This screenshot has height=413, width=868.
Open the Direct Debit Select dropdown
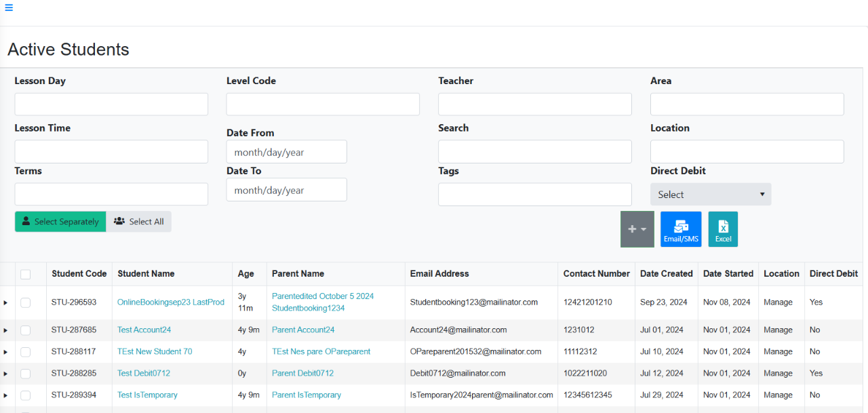pyautogui.click(x=711, y=194)
